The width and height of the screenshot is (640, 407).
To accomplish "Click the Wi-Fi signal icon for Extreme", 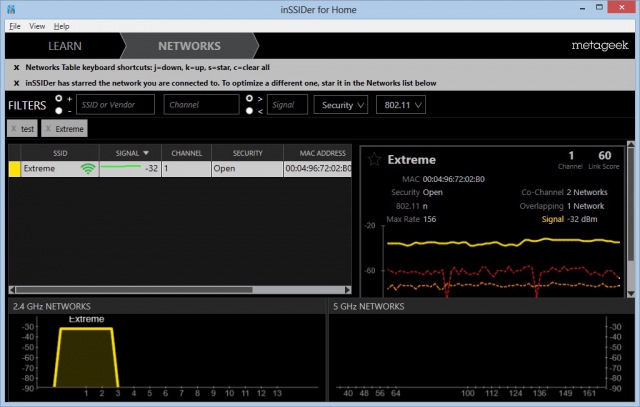I will (x=88, y=169).
